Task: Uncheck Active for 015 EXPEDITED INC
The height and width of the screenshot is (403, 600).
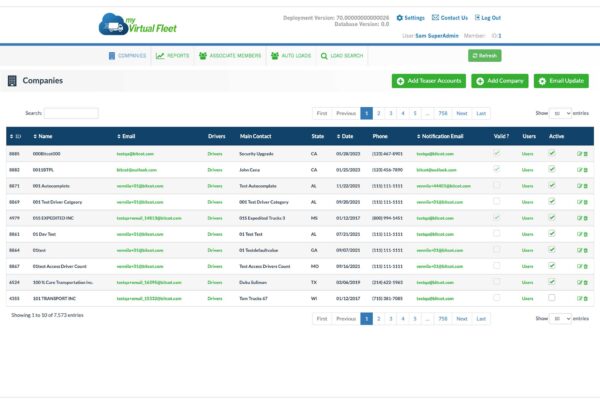Action: pos(551,217)
